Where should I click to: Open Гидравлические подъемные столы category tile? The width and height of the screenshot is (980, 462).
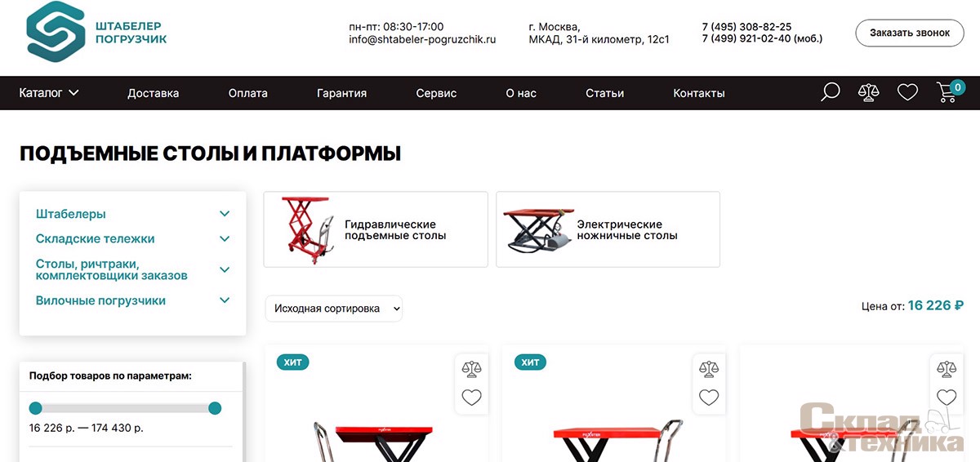376,229
